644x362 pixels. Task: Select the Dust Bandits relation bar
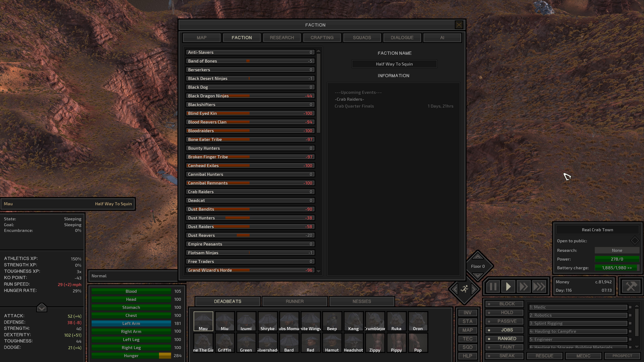tap(250, 209)
